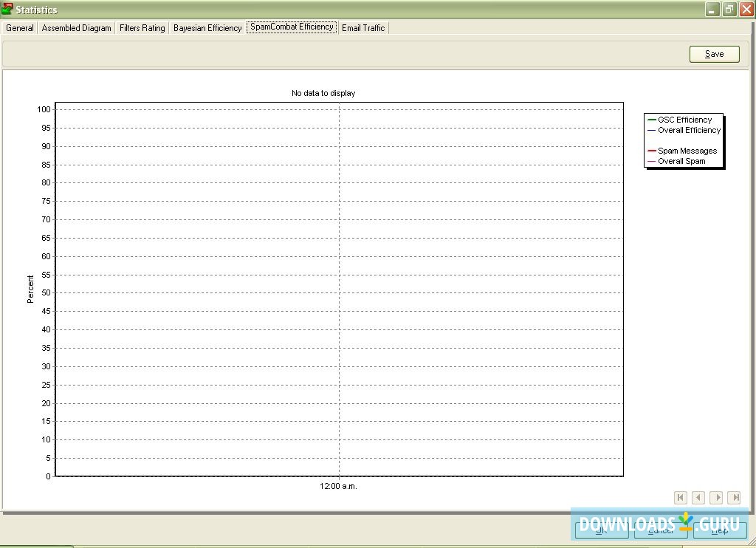Click Spam Messages legend entry

click(682, 151)
